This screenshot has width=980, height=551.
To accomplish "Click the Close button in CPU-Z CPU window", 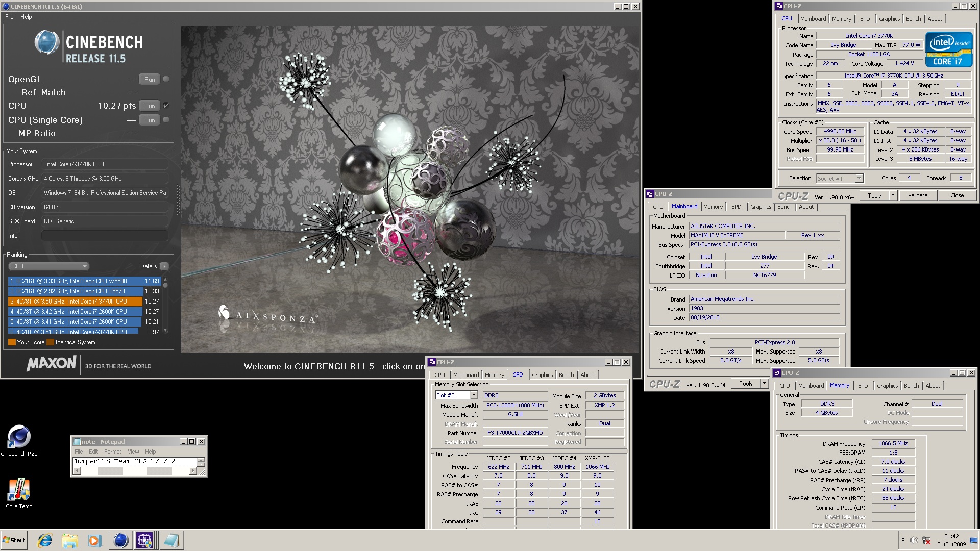I will tap(957, 195).
